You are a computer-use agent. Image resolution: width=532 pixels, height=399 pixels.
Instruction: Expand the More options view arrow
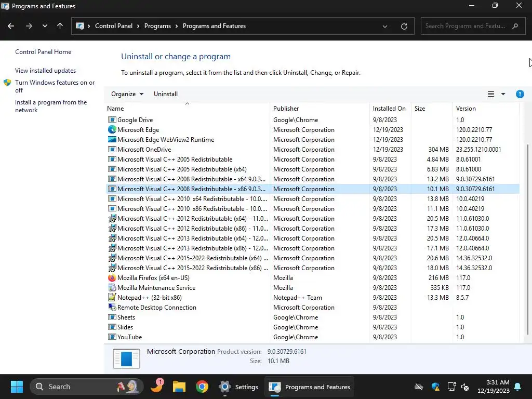click(x=503, y=94)
